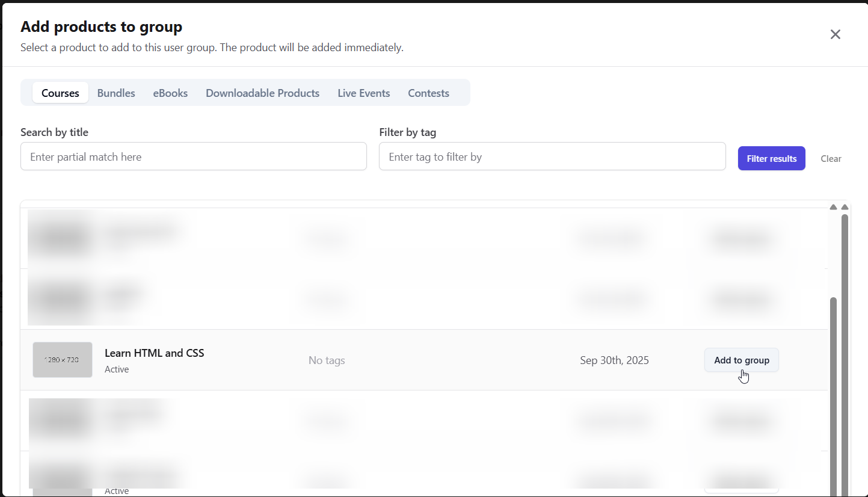868x497 pixels.
Task: Switch to the Courses tab
Action: pos(60,93)
